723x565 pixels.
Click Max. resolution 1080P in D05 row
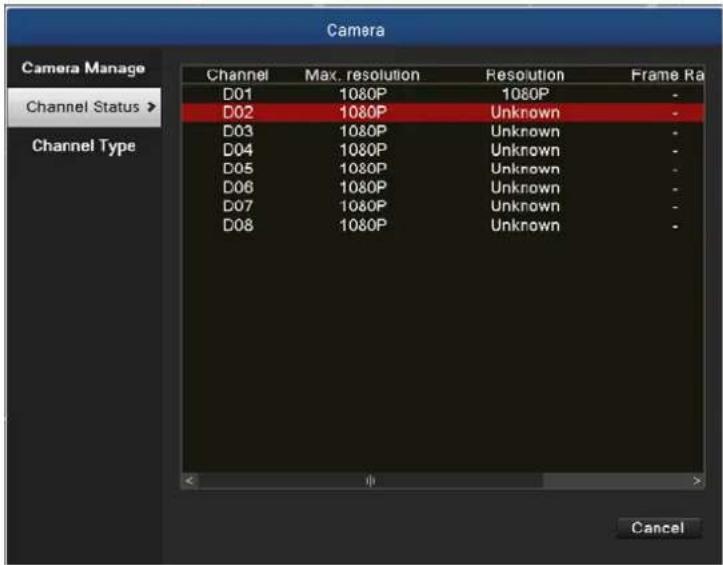tap(363, 169)
